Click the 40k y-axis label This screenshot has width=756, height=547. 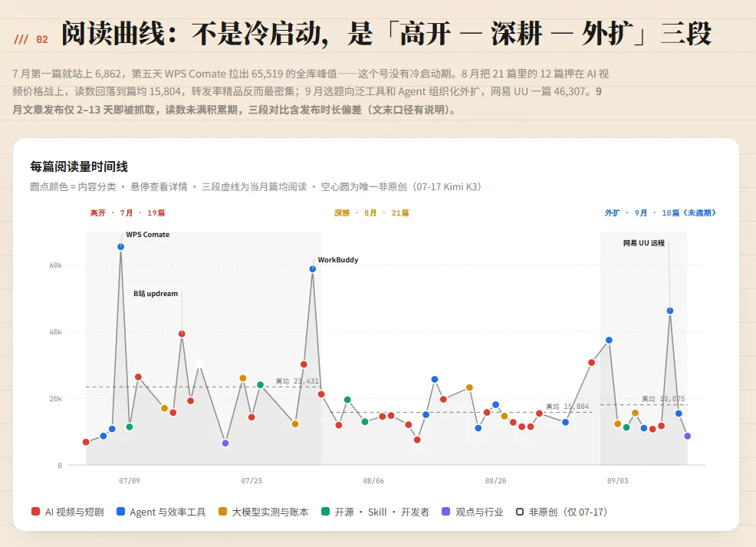(x=55, y=332)
